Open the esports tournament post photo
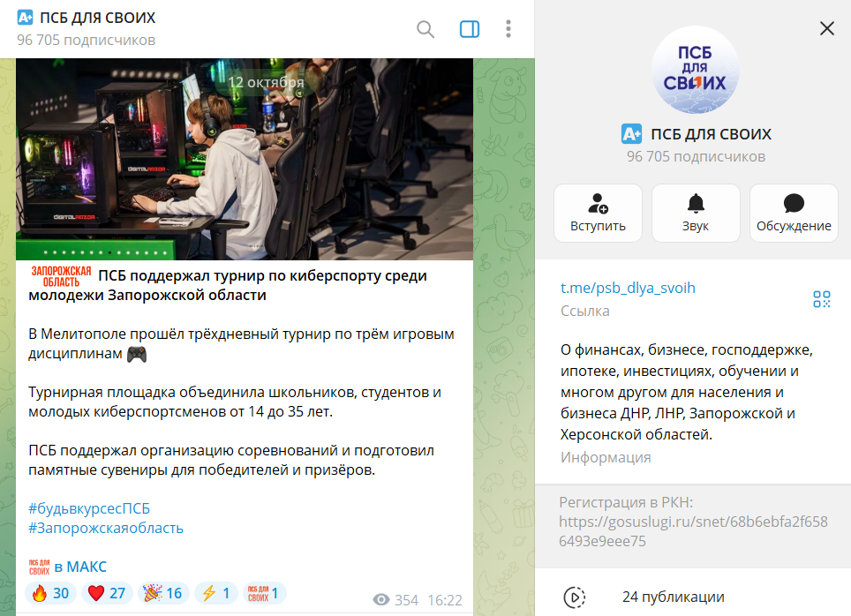Screen dimensions: 851x616 [245, 159]
